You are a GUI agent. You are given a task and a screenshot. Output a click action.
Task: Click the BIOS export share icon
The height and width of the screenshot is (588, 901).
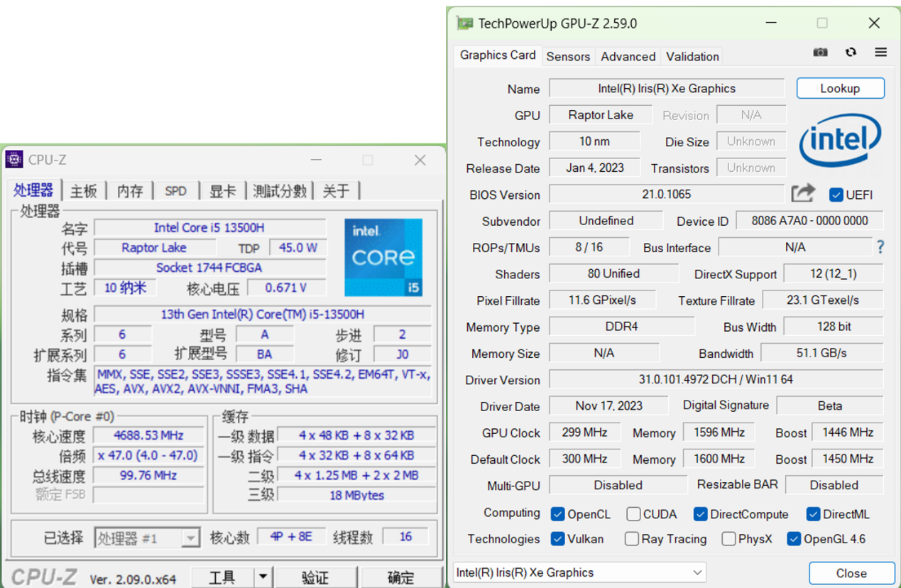tap(803, 193)
